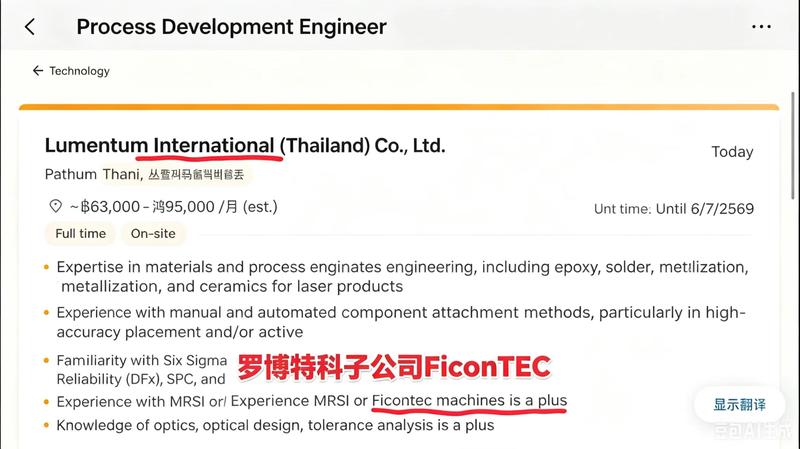
Task: Open Lumentum International (Thailand) company name
Action: pyautogui.click(x=245, y=145)
